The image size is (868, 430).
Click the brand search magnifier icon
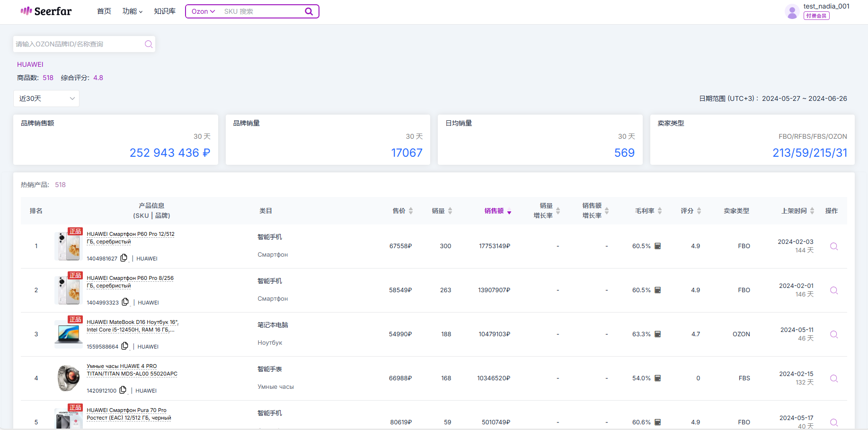pos(149,44)
